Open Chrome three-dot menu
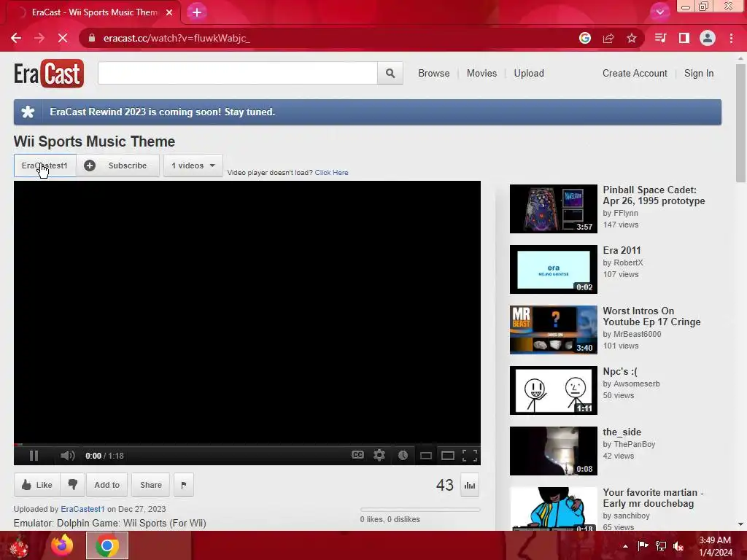Viewport: 747px width, 560px height. [x=731, y=38]
